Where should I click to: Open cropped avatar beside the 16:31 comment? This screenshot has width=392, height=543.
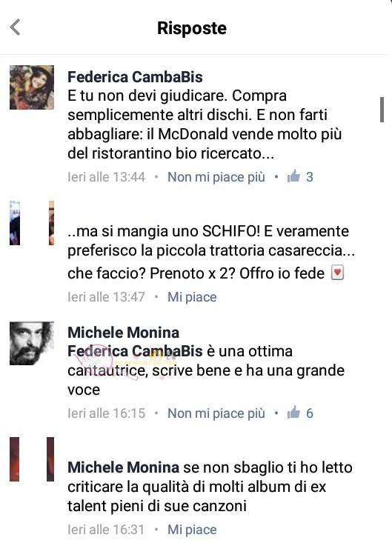click(x=32, y=459)
